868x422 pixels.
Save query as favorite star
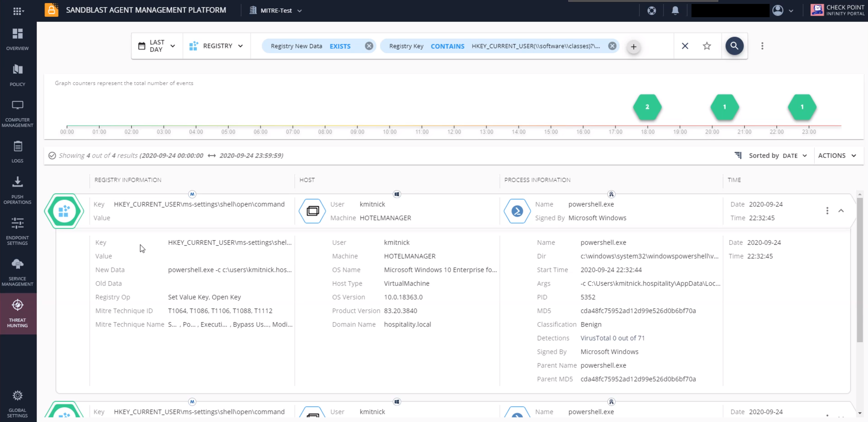click(x=707, y=46)
